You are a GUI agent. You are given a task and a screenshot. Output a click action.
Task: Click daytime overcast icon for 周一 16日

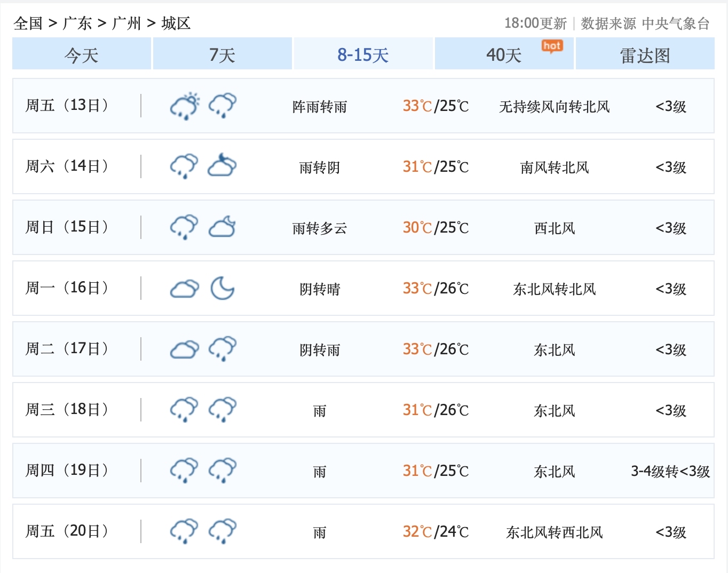pos(185,289)
